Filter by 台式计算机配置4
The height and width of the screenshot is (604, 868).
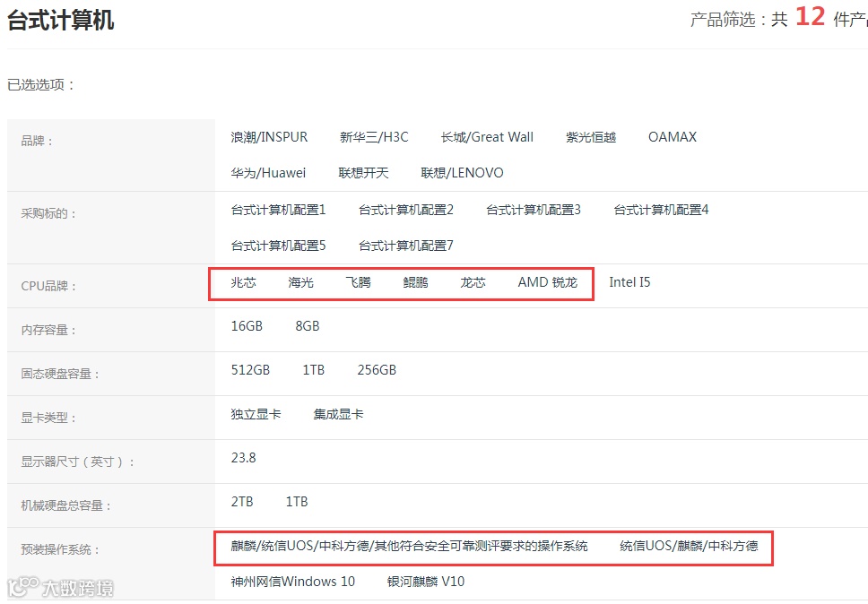tap(661, 211)
